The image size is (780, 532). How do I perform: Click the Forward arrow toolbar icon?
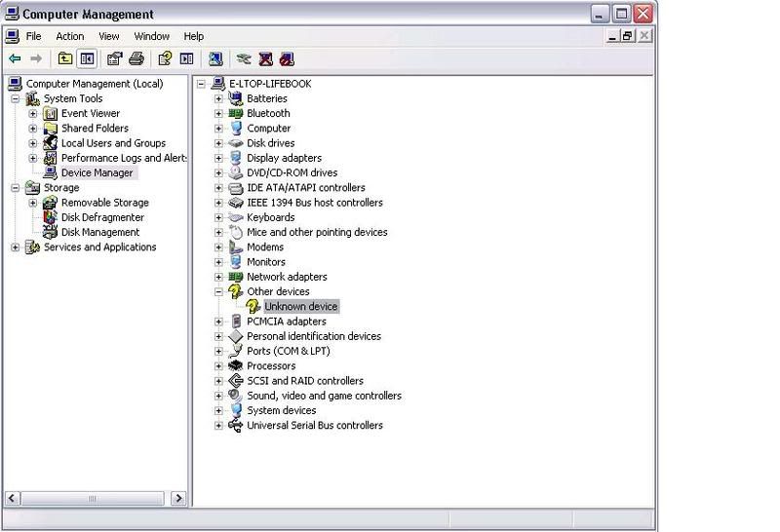(36, 58)
